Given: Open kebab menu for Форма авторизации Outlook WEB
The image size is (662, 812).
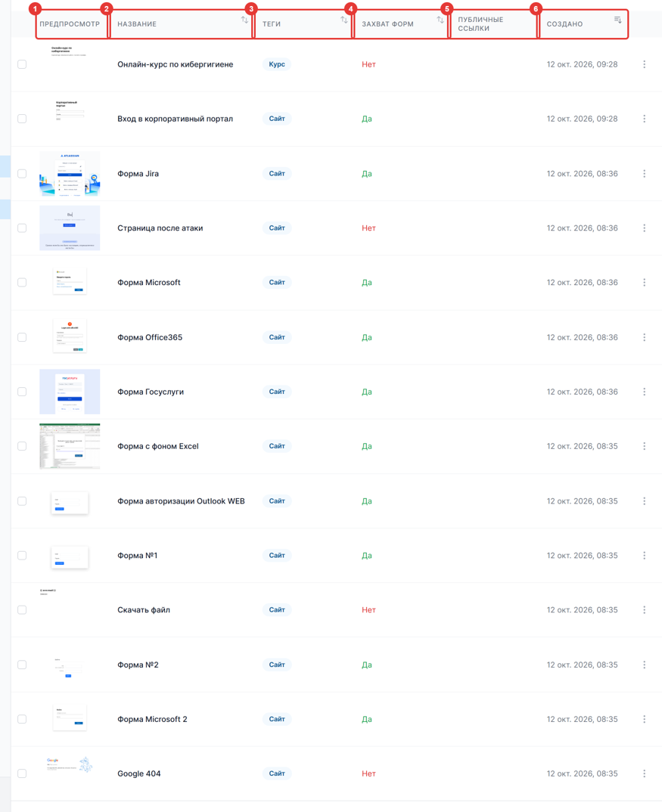Looking at the screenshot, I should [645, 501].
